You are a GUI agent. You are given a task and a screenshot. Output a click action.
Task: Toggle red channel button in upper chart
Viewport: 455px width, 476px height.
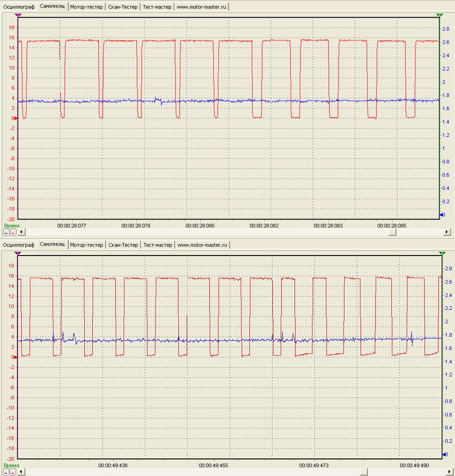13,232
